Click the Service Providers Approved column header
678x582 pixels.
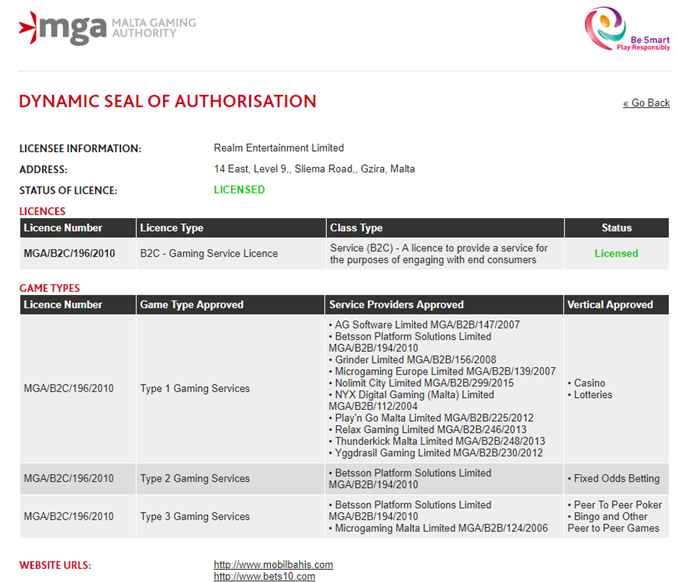point(444,305)
